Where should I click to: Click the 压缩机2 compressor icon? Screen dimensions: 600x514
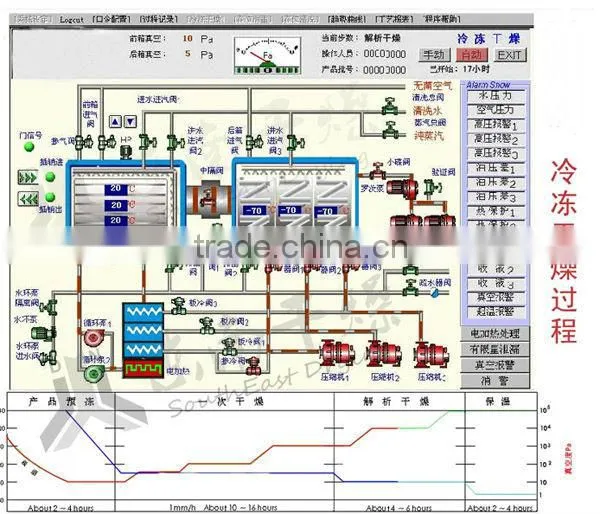pyautogui.click(x=384, y=353)
